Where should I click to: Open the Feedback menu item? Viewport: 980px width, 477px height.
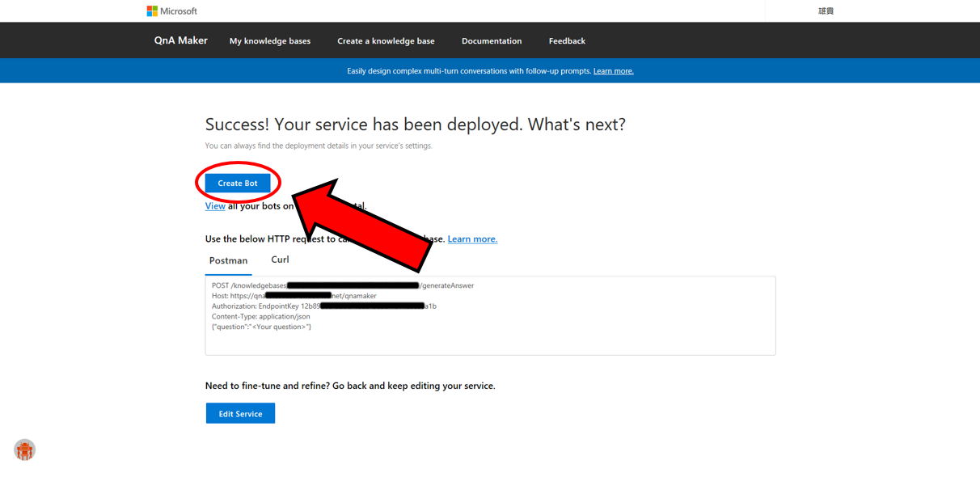[567, 41]
